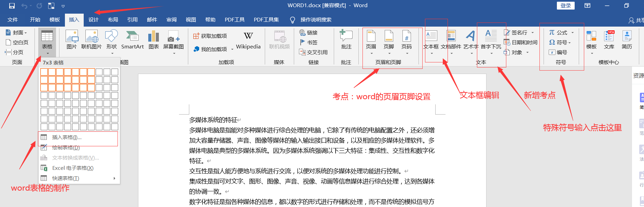Click the Save icon in quick access toolbar

12,6
